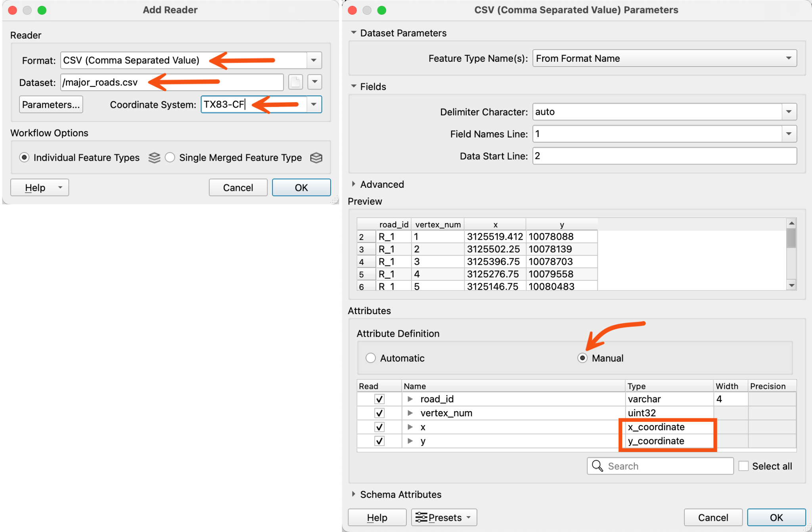Click the Data Start Line field
The image size is (812, 532).
(x=665, y=156)
